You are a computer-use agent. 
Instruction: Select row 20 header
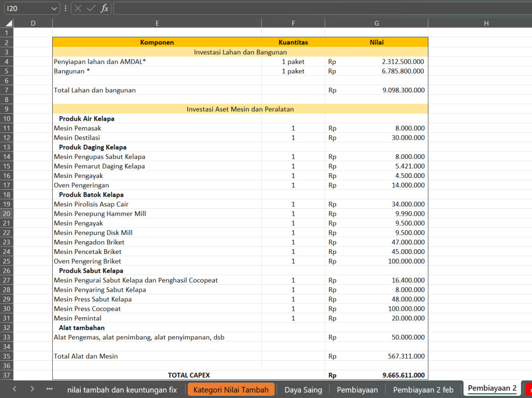tap(7, 214)
